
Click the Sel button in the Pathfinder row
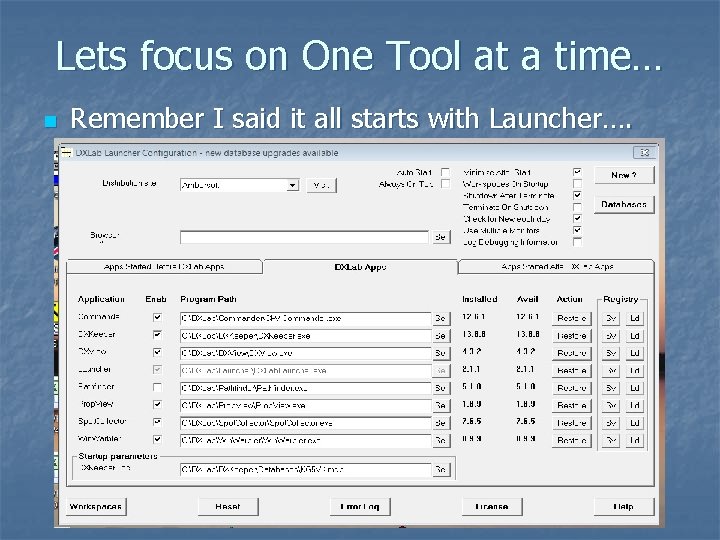click(x=441, y=388)
